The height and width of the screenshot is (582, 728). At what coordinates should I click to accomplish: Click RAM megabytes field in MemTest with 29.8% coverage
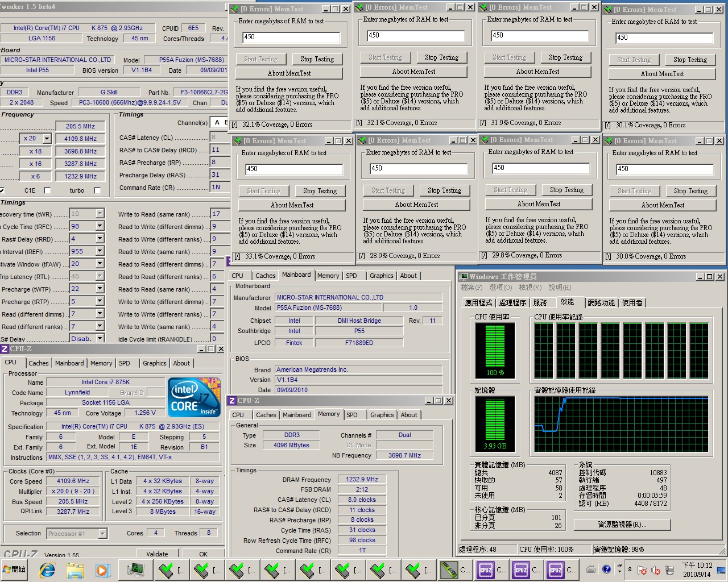point(540,168)
